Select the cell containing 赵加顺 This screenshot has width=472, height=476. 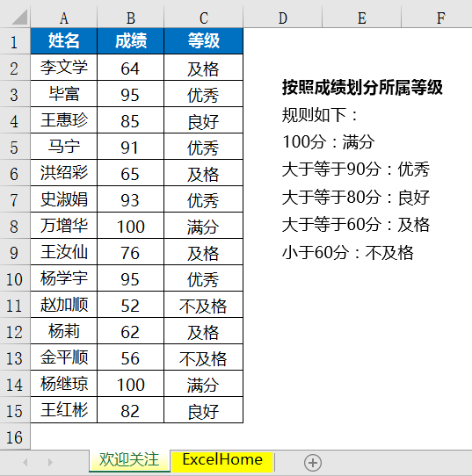[64, 305]
